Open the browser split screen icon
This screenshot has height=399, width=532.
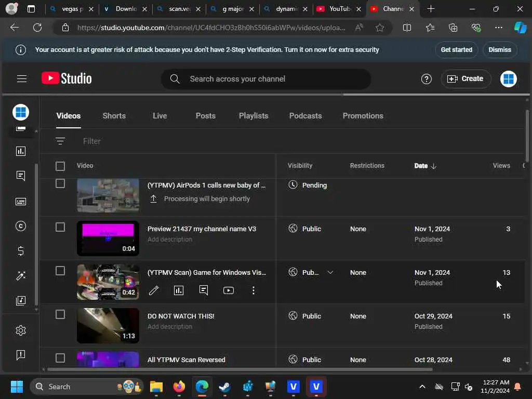[407, 28]
